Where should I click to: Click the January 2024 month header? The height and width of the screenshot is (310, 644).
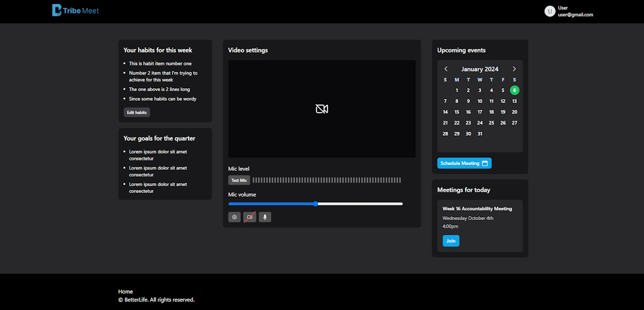(x=479, y=69)
